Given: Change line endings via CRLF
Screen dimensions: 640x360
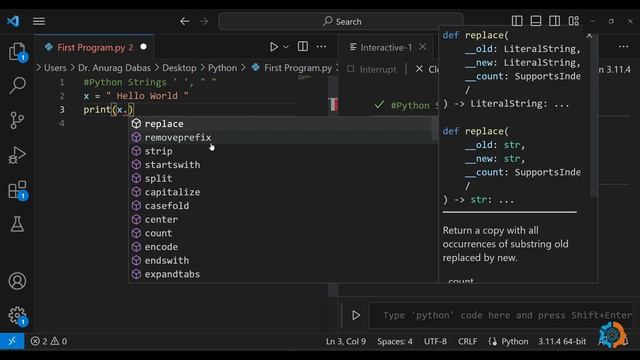Looking at the screenshot, I should [467, 341].
